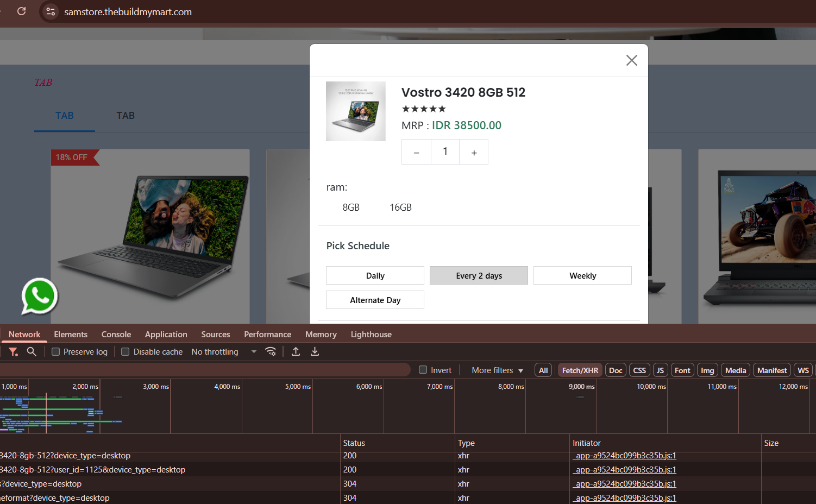Switch to the Lighthouse devtools tab
816x504 pixels.
(371, 335)
